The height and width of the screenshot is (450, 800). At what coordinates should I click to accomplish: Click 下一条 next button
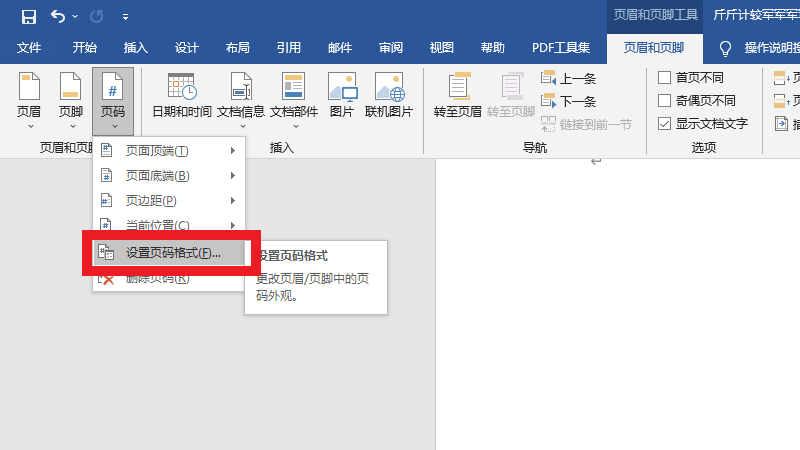570,101
